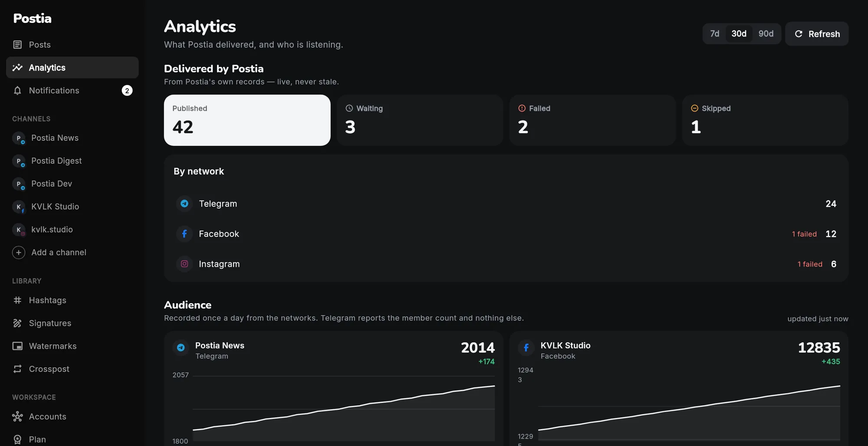Open the kvlk.studio channel

(72, 230)
